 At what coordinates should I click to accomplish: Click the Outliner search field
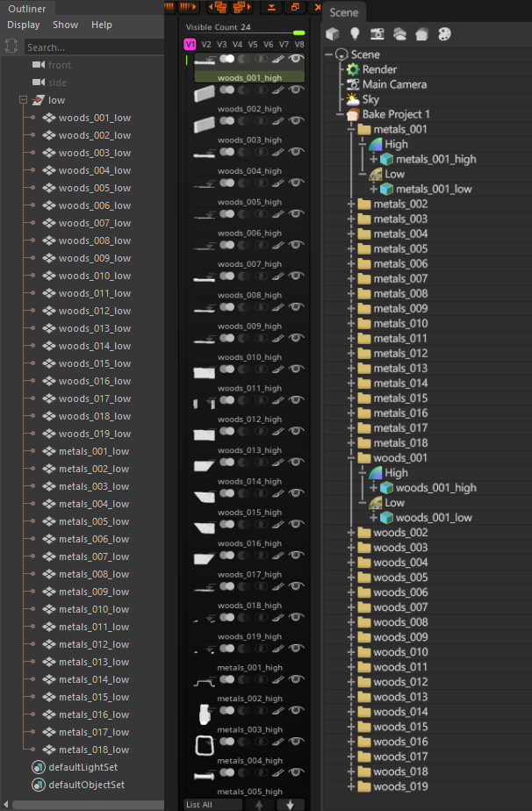[94, 47]
